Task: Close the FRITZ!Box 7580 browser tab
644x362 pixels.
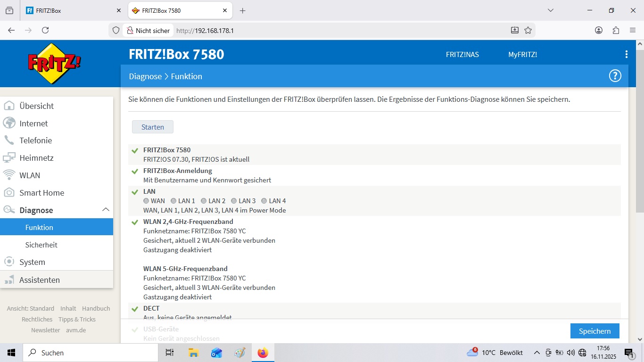Action: coord(225,10)
